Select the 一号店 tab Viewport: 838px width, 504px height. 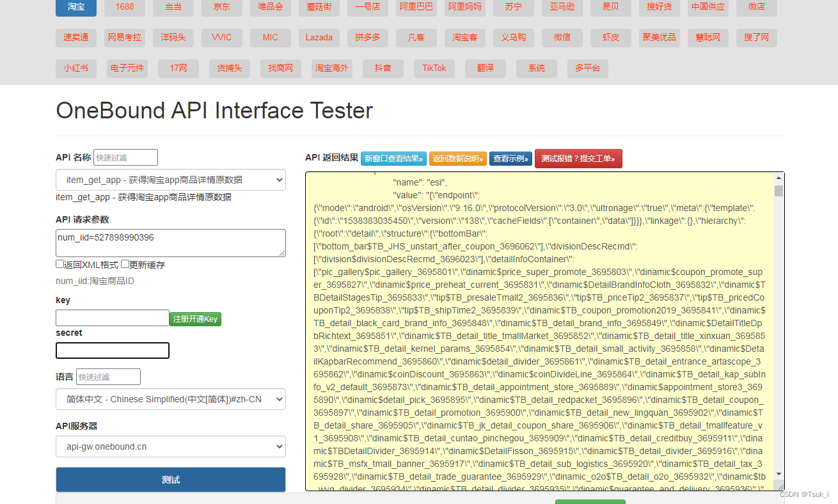point(368,7)
